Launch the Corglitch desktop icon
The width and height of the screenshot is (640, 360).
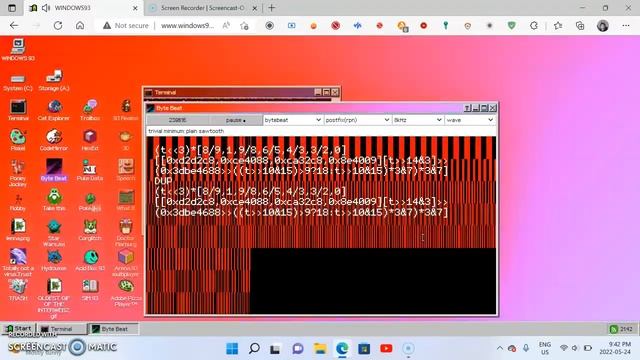(x=90, y=230)
